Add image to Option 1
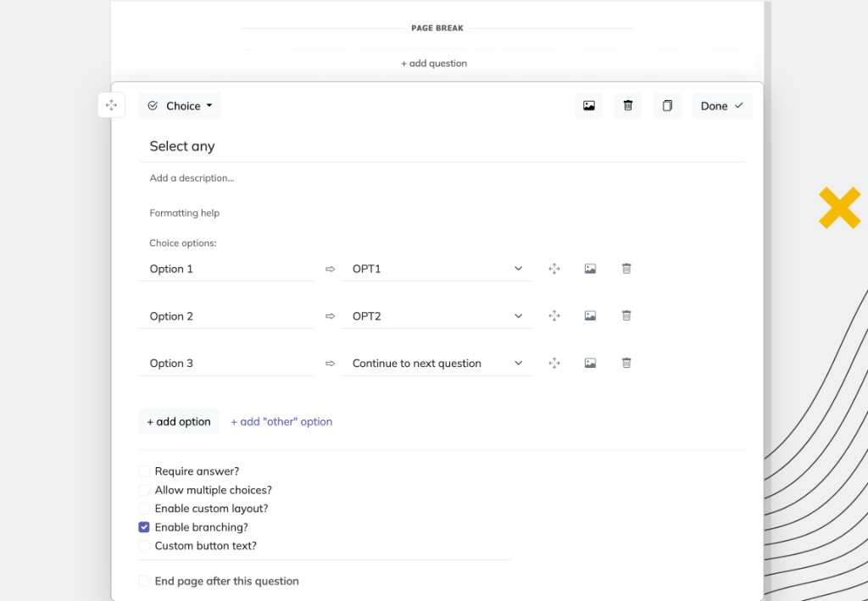 point(590,269)
